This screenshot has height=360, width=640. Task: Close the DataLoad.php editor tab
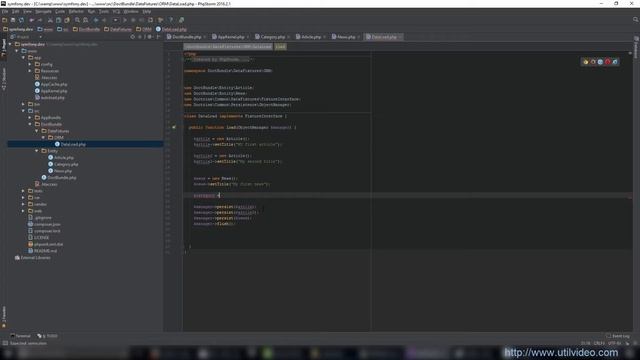click(x=400, y=37)
